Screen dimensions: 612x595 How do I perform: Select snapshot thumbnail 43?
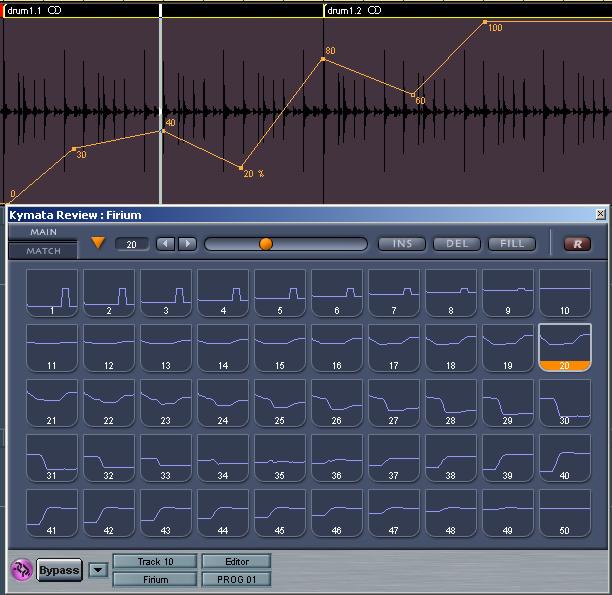[166, 513]
